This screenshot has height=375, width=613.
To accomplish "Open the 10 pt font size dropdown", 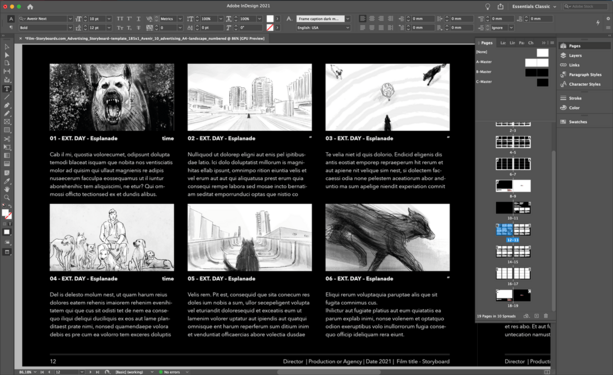I will [x=109, y=19].
